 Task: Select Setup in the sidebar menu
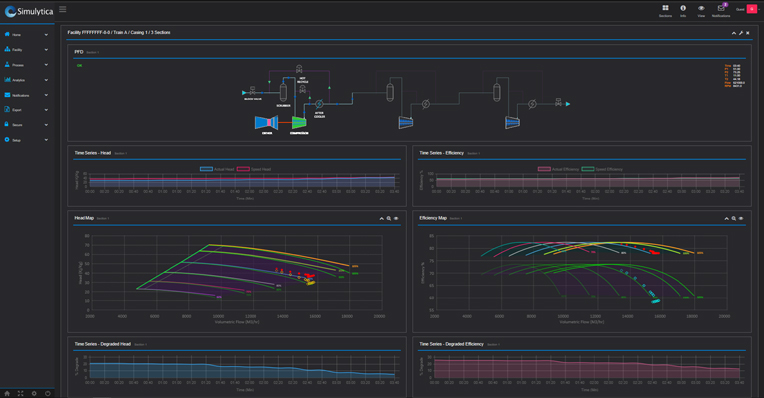(x=17, y=140)
